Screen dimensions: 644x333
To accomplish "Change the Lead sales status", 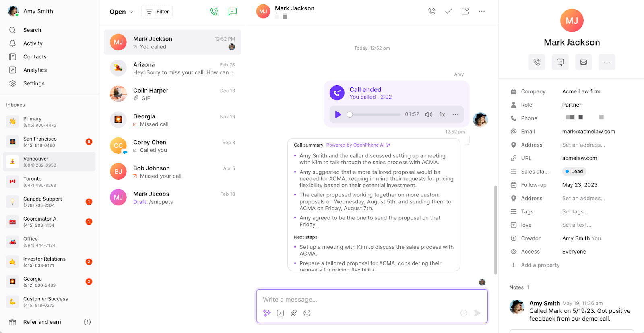I will 574,171.
